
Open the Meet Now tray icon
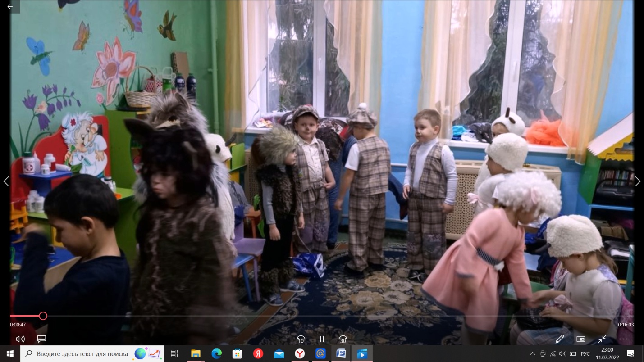[x=543, y=354]
